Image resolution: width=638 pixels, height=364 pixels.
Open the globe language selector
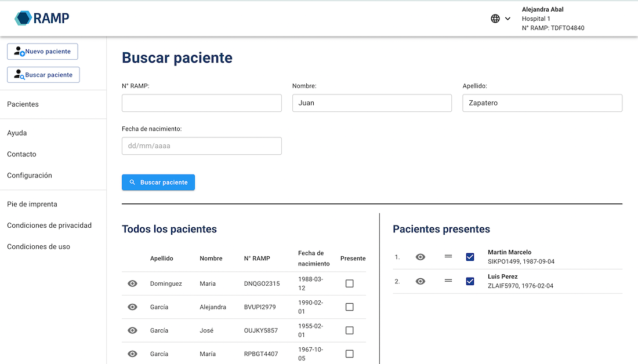tap(495, 19)
